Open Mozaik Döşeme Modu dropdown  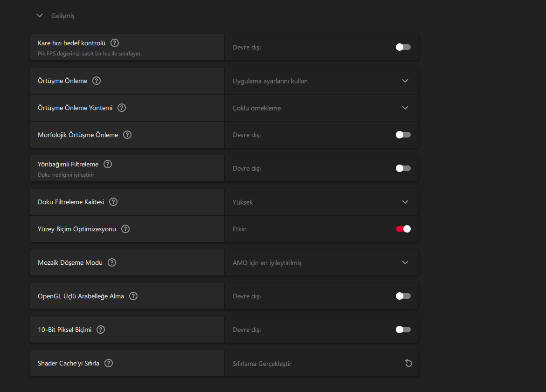tap(405, 262)
